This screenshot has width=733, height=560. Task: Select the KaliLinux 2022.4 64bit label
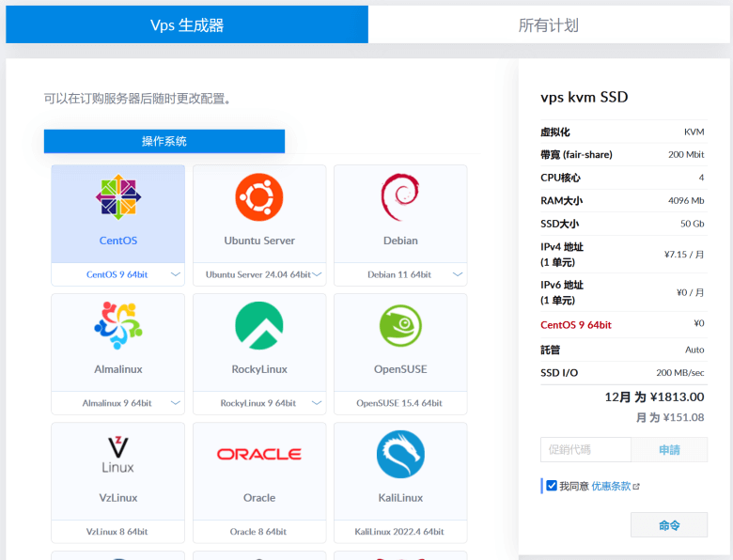[x=399, y=532]
